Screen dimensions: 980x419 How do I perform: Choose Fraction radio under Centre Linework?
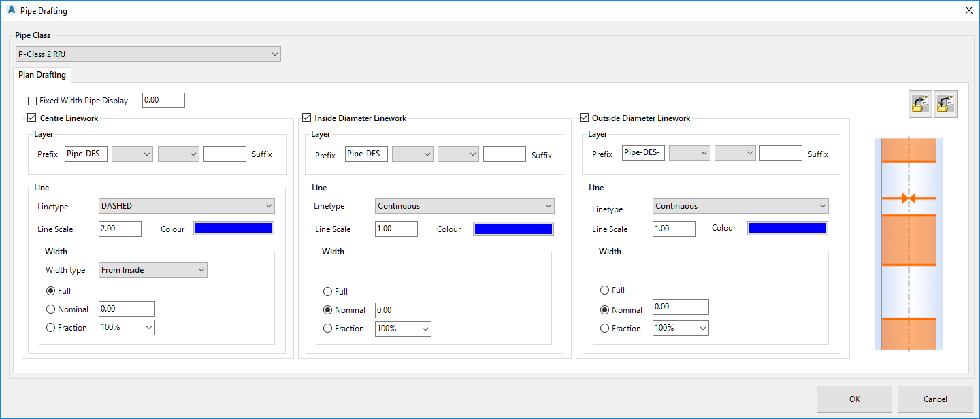tap(50, 328)
